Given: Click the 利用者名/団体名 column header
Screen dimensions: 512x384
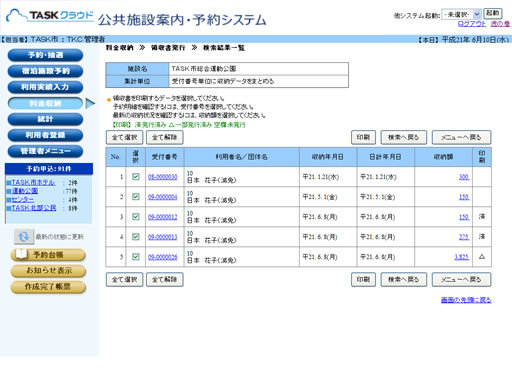Looking at the screenshot, I should coord(241,157).
